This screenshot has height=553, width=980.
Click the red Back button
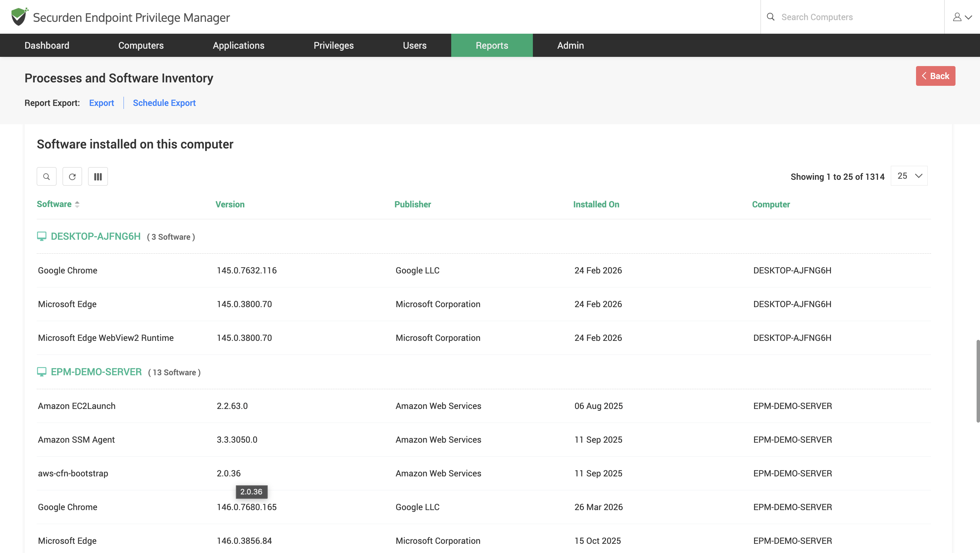[935, 76]
